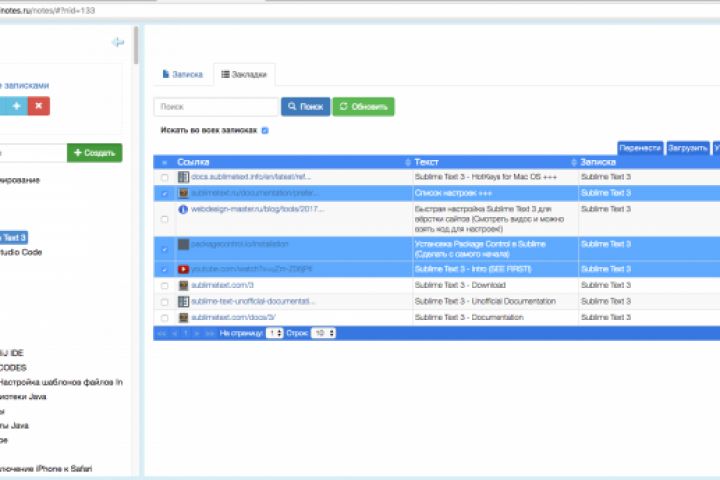Click text 'Sublime Text 3 - Intro (SEE FIRST!)'

(472, 269)
